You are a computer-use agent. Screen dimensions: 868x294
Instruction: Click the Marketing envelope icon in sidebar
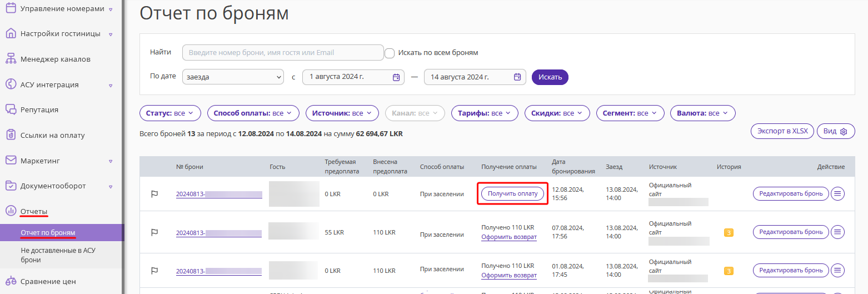click(x=11, y=161)
